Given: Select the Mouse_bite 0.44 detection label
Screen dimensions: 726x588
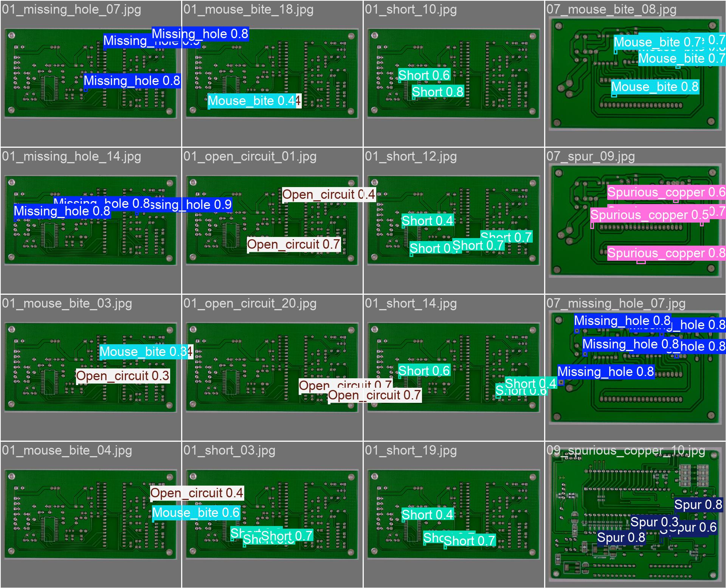Looking at the screenshot, I should [254, 101].
